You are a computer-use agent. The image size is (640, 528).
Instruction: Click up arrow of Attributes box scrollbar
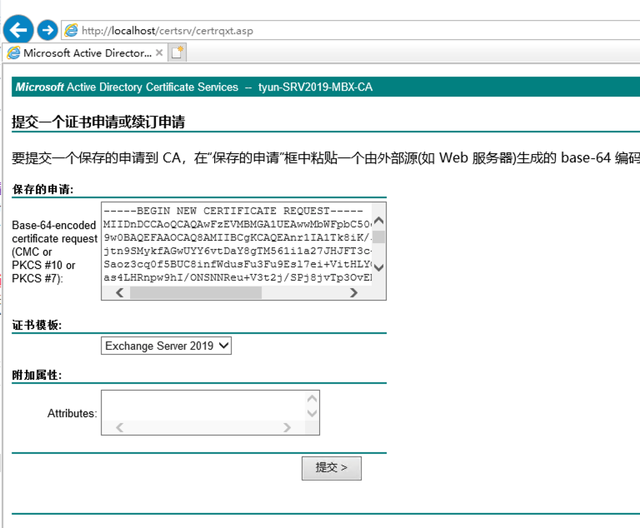(312, 398)
